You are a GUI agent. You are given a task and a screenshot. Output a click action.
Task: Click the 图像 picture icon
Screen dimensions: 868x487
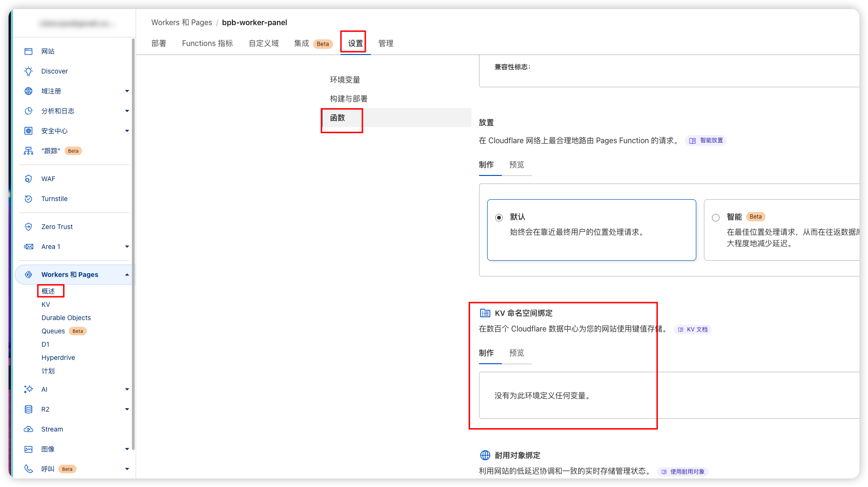[x=28, y=449]
